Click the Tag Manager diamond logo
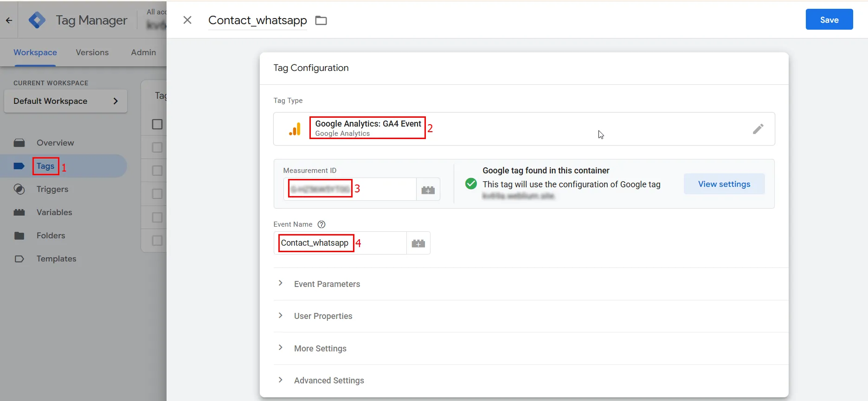The image size is (868, 401). (x=37, y=20)
